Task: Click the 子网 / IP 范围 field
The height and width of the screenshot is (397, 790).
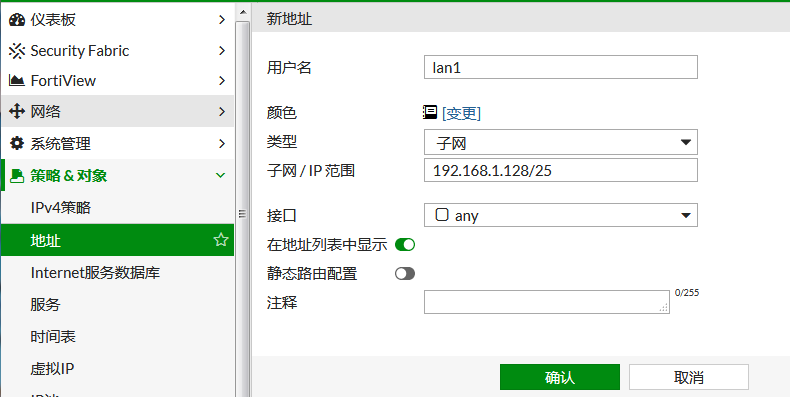Action: click(x=561, y=170)
